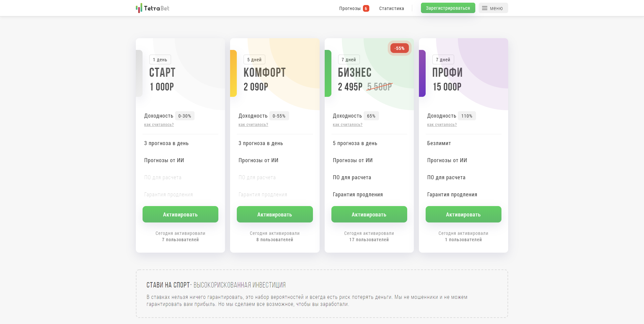Click the purple stripe on Профи card
Screen dimensions: 644x324
[x=422, y=73]
